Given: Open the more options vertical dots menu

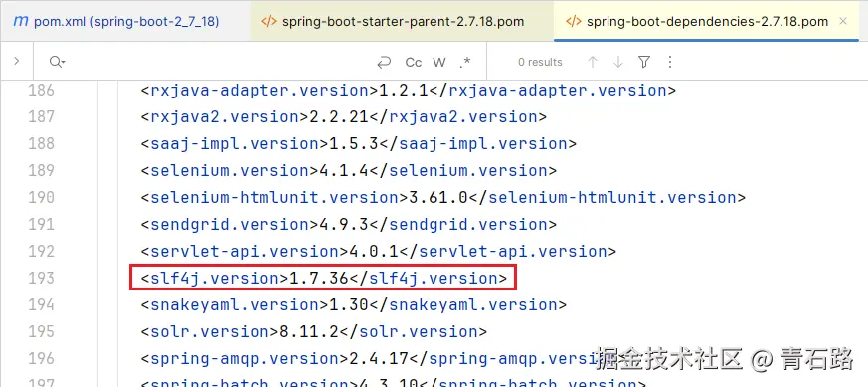Looking at the screenshot, I should 670,62.
